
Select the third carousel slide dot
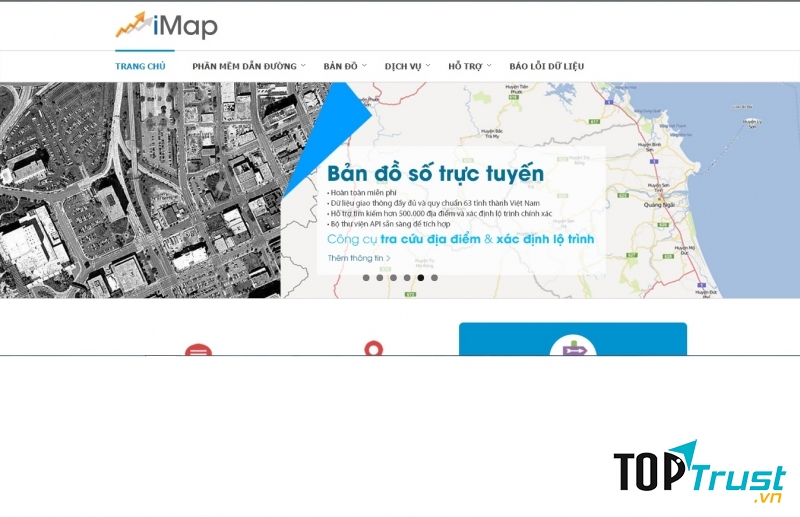(x=393, y=278)
